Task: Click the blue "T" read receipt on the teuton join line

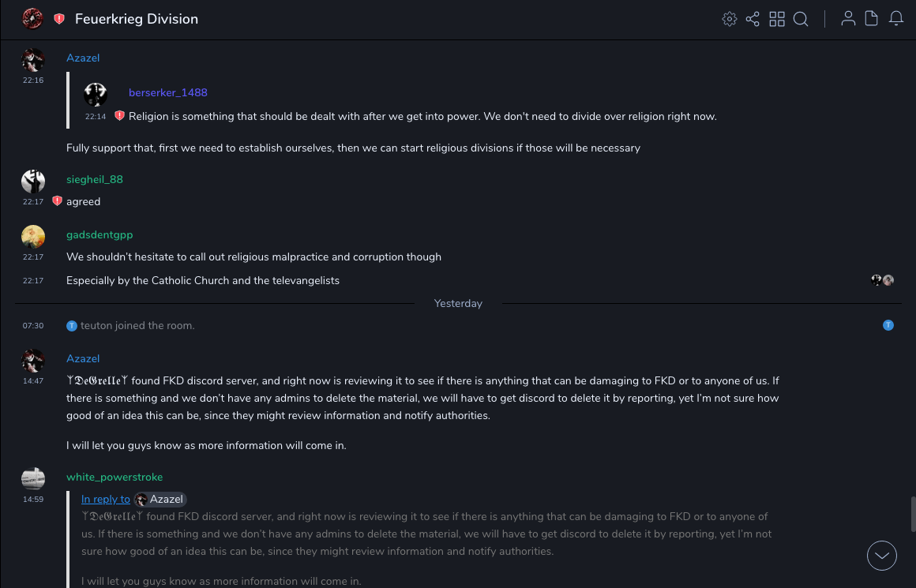Action: pyautogui.click(x=888, y=325)
